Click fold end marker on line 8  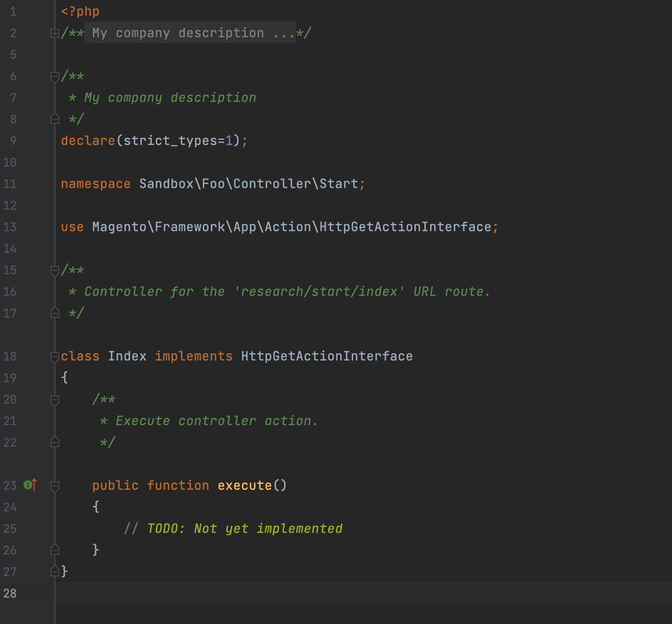coord(55,119)
